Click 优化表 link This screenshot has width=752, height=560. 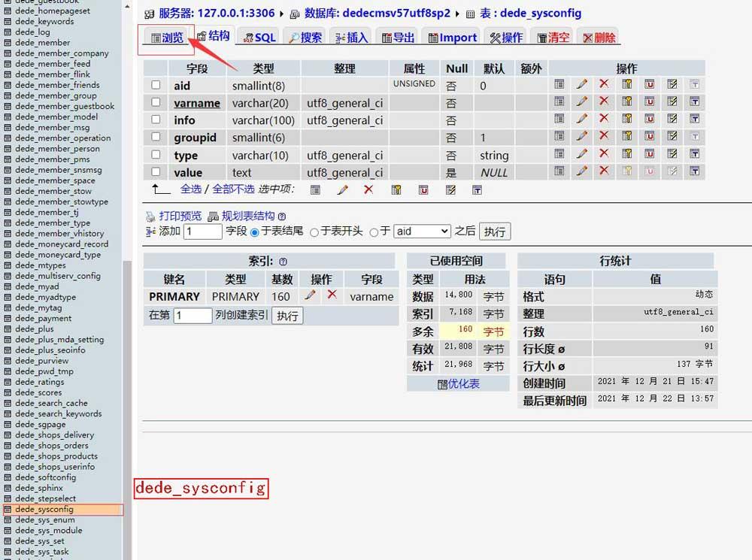pyautogui.click(x=464, y=384)
